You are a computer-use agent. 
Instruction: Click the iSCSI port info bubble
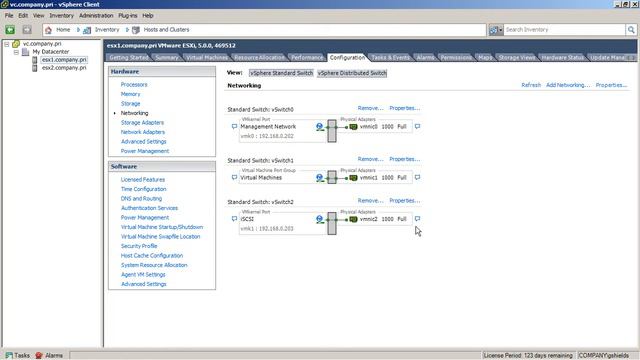(x=234, y=219)
